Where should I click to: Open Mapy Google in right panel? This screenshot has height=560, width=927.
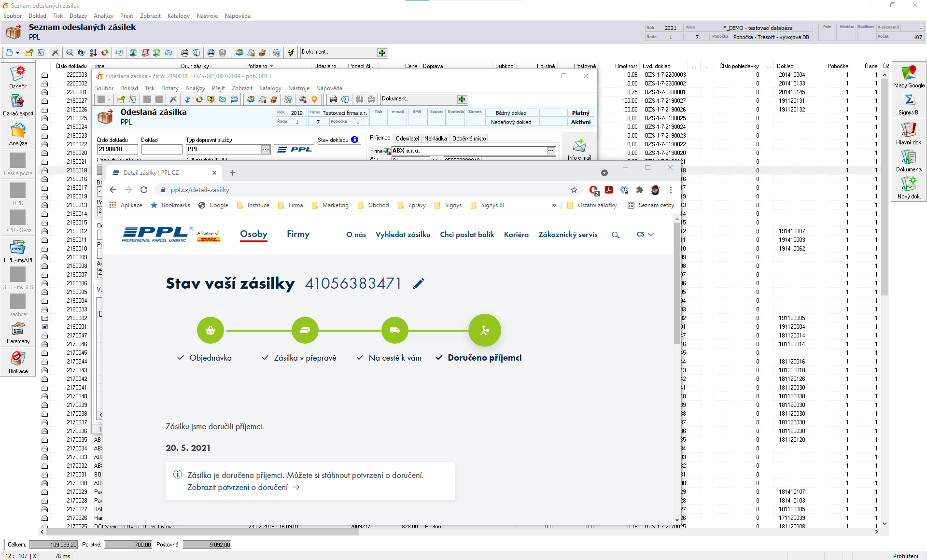point(909,77)
